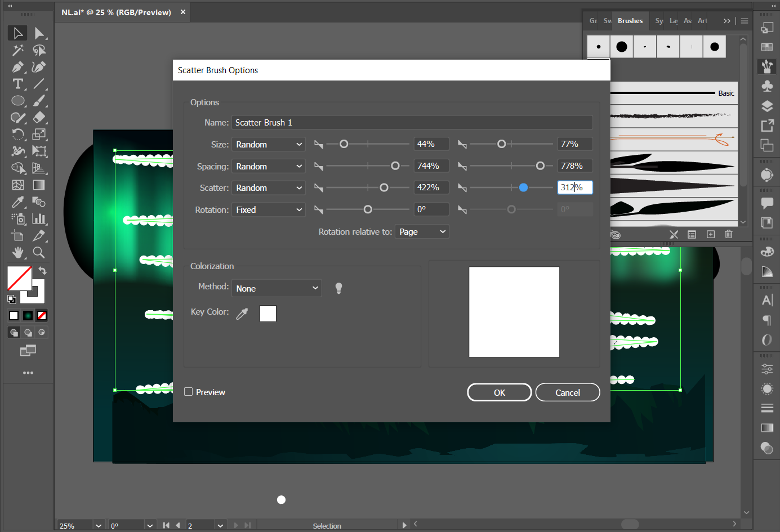Select the Magic Wand tool

tap(18, 50)
